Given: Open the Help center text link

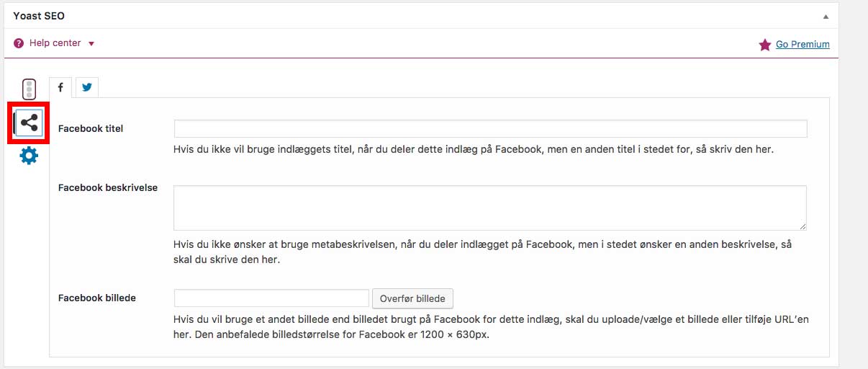Looking at the screenshot, I should [55, 43].
